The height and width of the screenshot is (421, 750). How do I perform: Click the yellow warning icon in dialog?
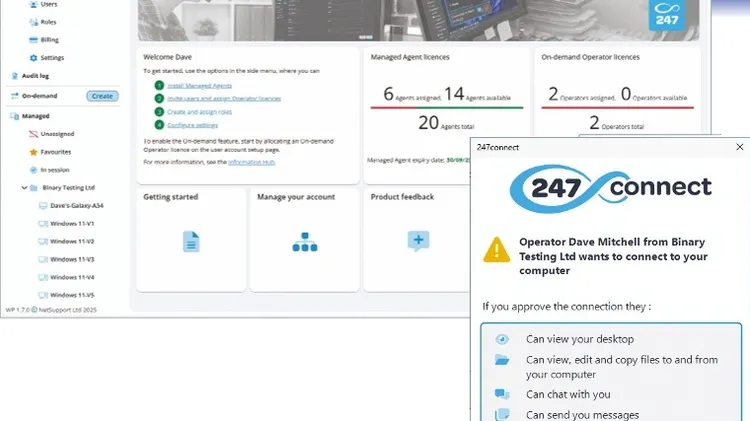pyautogui.click(x=496, y=250)
